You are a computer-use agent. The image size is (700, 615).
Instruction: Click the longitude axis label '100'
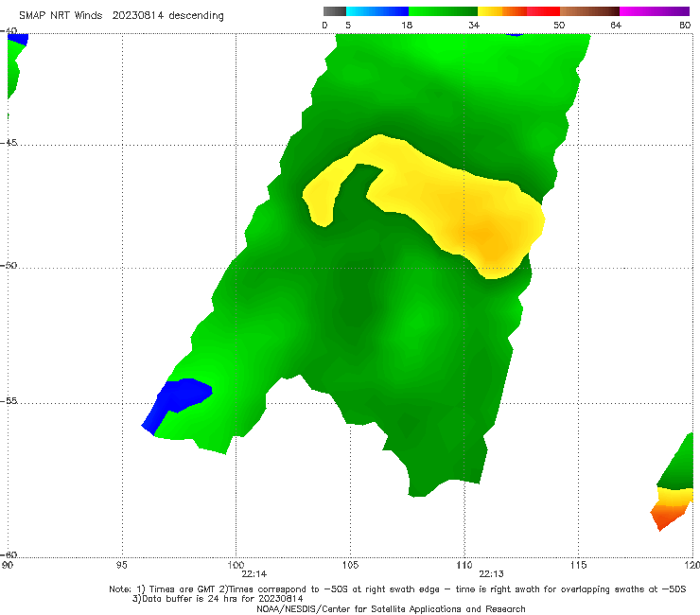tap(236, 566)
